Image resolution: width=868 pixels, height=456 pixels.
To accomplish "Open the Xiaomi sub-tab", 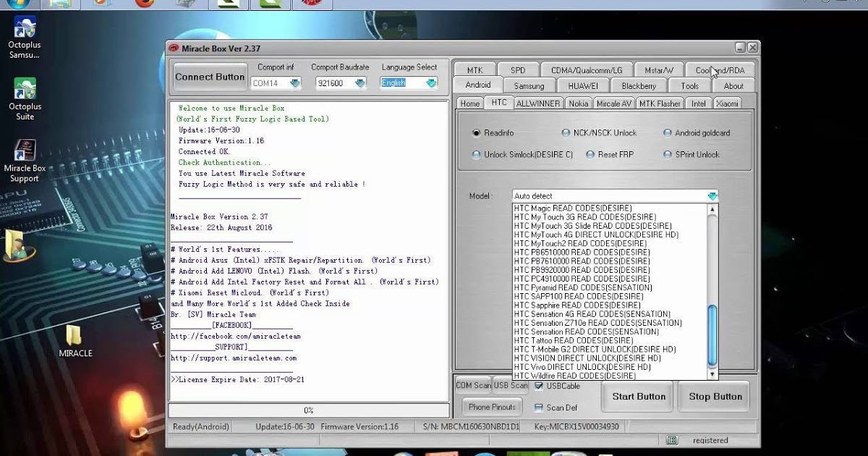I will pos(728,104).
